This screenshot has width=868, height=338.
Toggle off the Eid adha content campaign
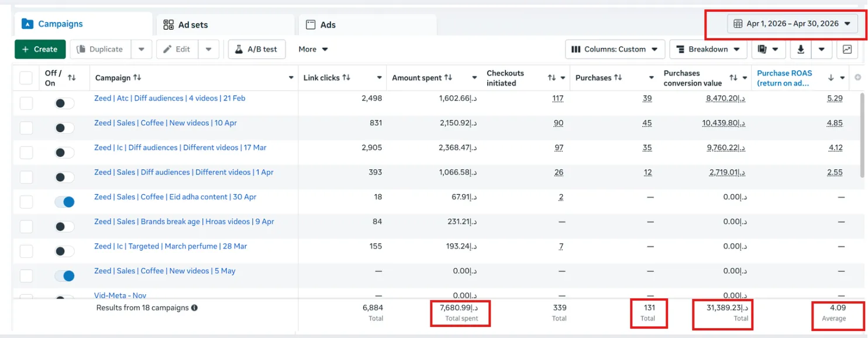tap(64, 202)
